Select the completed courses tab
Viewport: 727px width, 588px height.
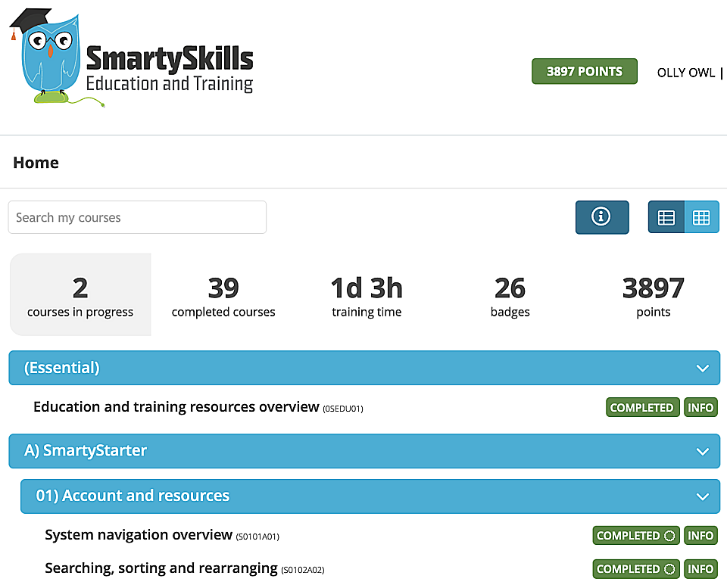223,295
